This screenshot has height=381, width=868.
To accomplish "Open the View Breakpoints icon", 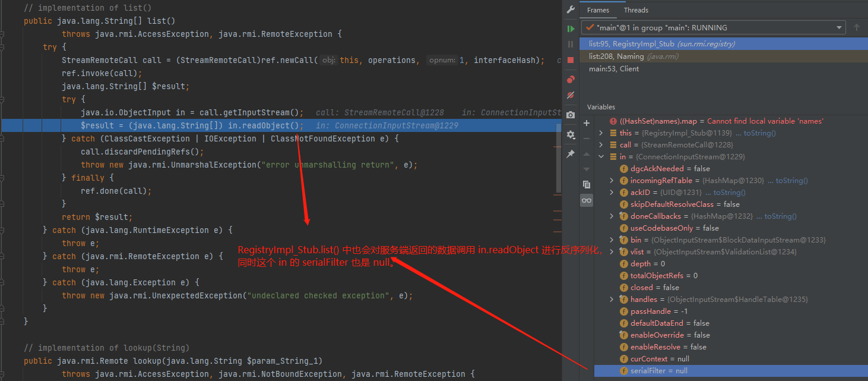I will 571,79.
